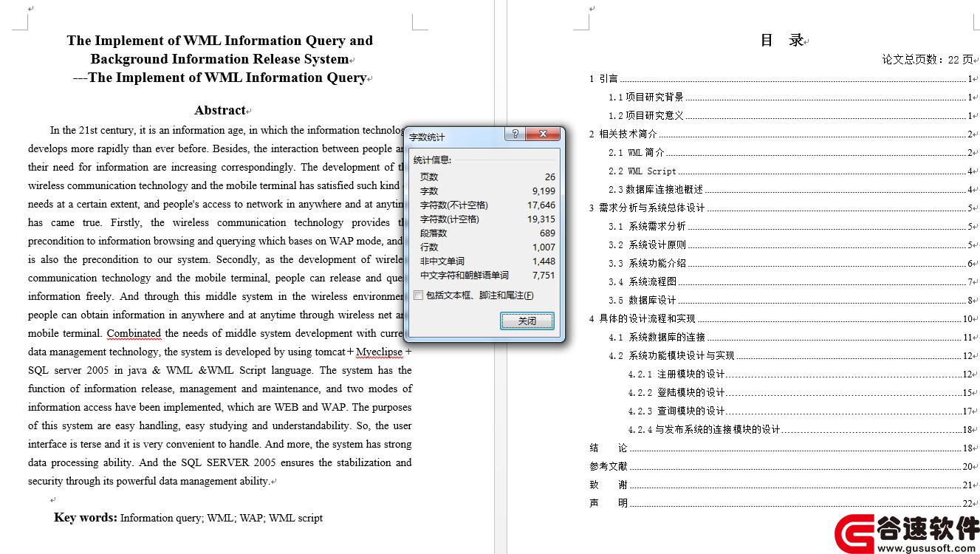
Task: Open contents entry 3.4 系统流程图
Action: tap(791, 281)
